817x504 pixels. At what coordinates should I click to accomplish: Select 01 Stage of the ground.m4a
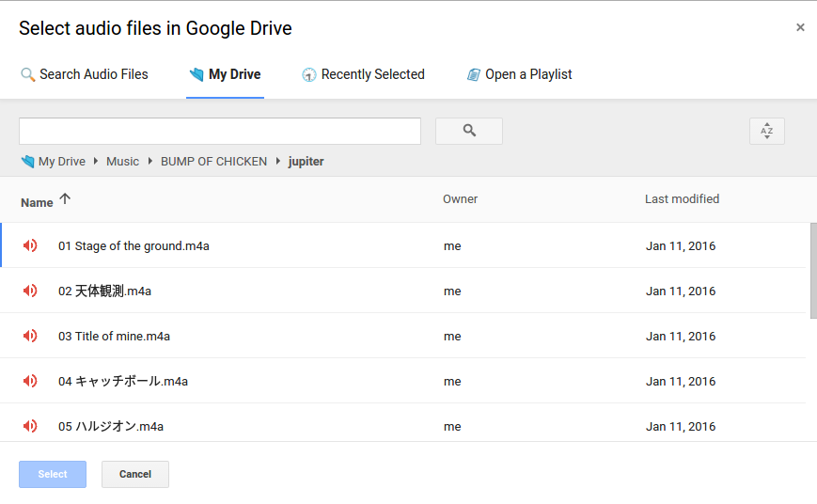pos(402,245)
